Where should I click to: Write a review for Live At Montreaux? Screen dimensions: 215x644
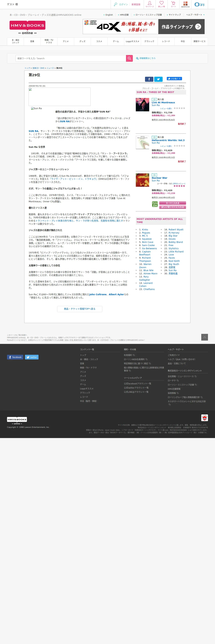coord(166,109)
